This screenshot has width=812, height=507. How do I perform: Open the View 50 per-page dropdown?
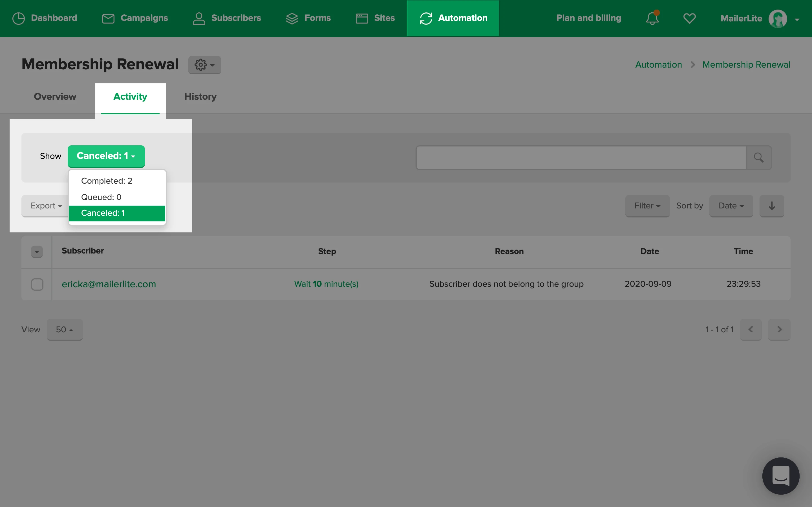[64, 329]
